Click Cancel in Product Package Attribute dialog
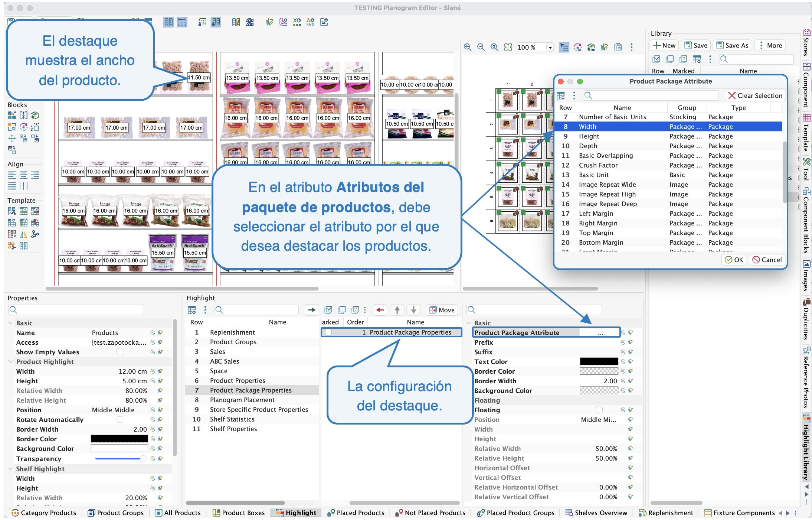Image resolution: width=812 pixels, height=520 pixels. click(x=767, y=260)
